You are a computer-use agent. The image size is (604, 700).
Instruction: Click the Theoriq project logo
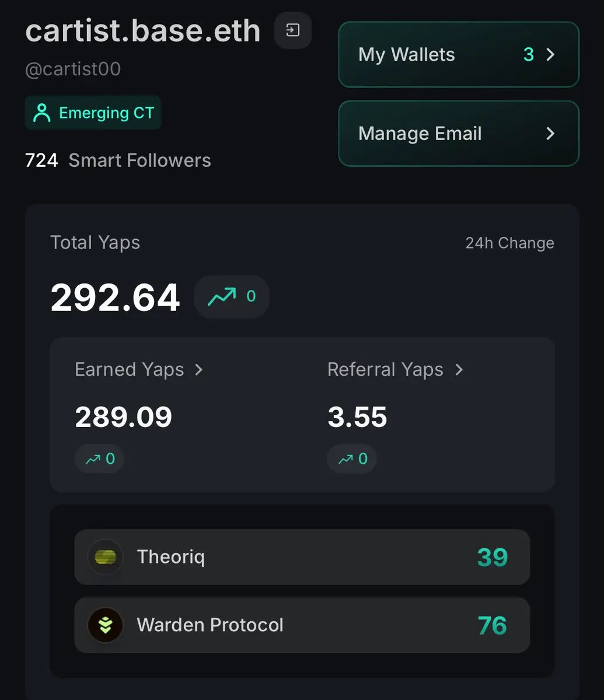pyautogui.click(x=105, y=557)
